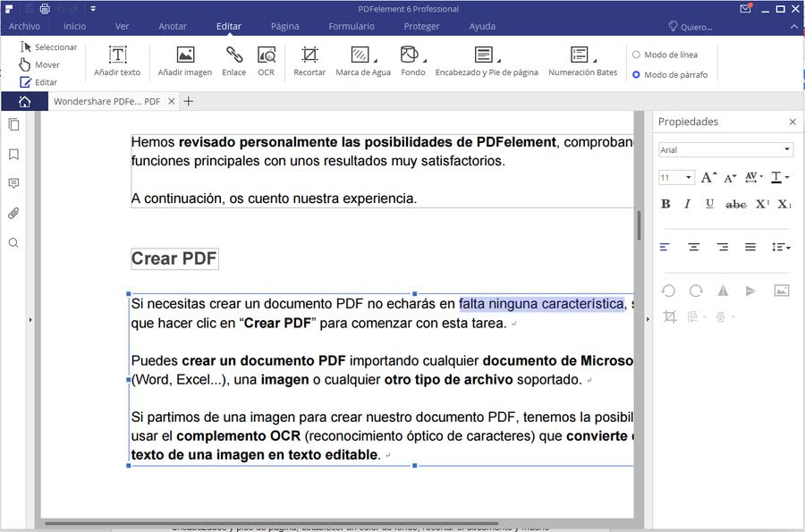Viewport: 805px width, 532px height.
Task: Expand Encabezado y Pie dropdown arrow
Action: (x=499, y=60)
